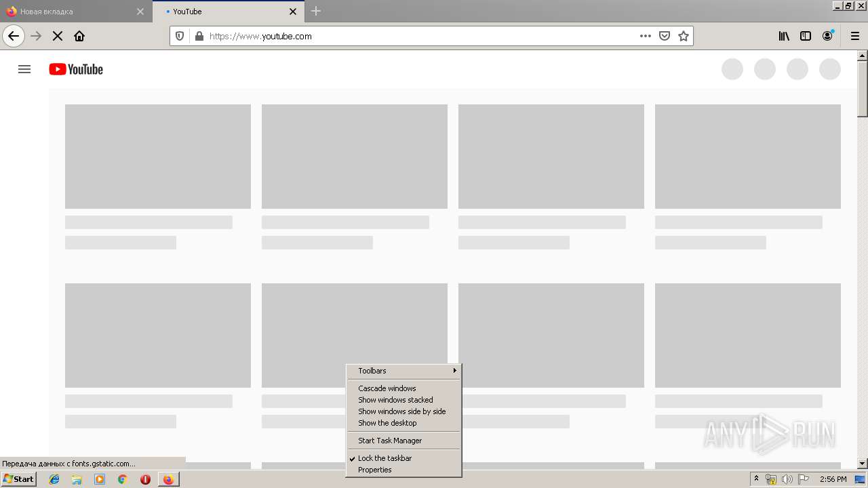Viewport: 868px width, 488px height.
Task: Close the YouTube tab
Action: [x=293, y=12]
